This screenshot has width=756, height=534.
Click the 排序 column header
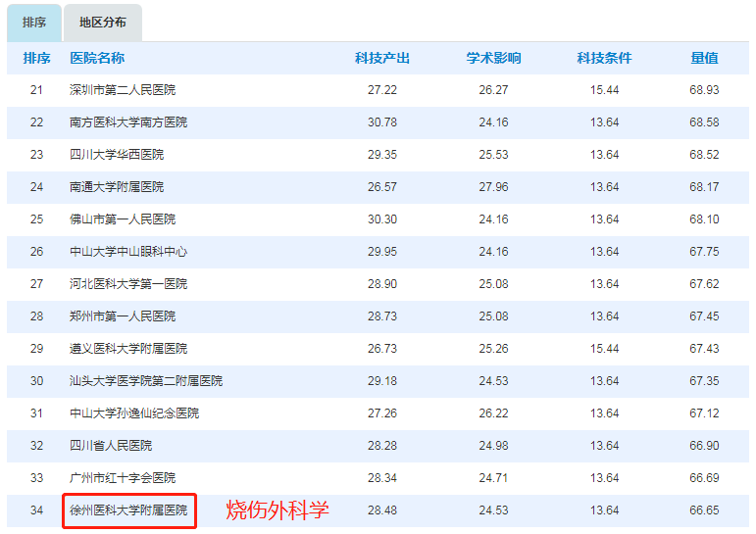[36, 59]
